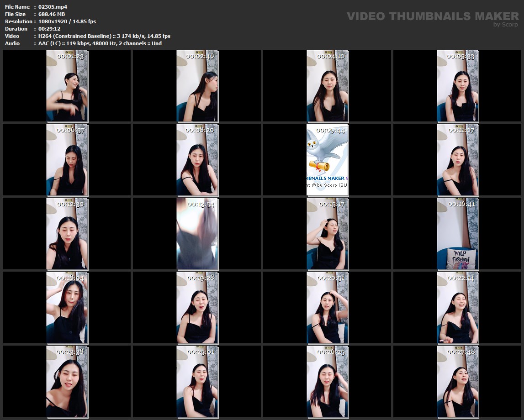Click the blurred frame at 00:13:54

(x=197, y=234)
